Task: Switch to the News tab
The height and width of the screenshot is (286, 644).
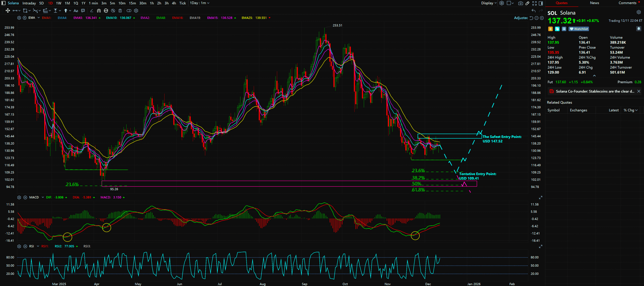Action: coord(594,3)
